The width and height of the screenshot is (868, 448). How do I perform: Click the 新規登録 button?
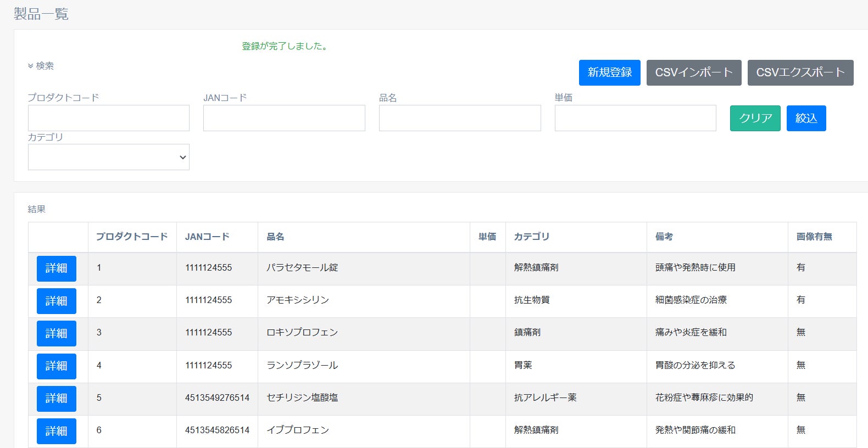click(x=609, y=72)
